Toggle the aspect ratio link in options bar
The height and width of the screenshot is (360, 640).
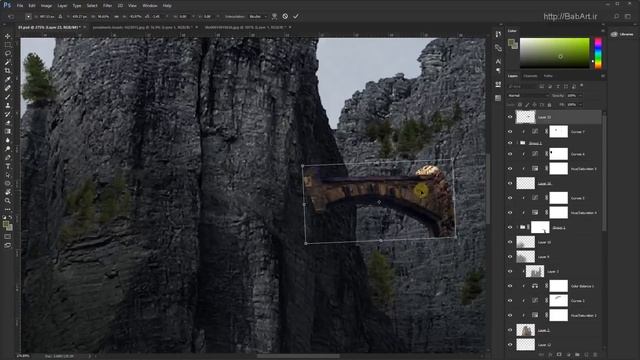116,16
